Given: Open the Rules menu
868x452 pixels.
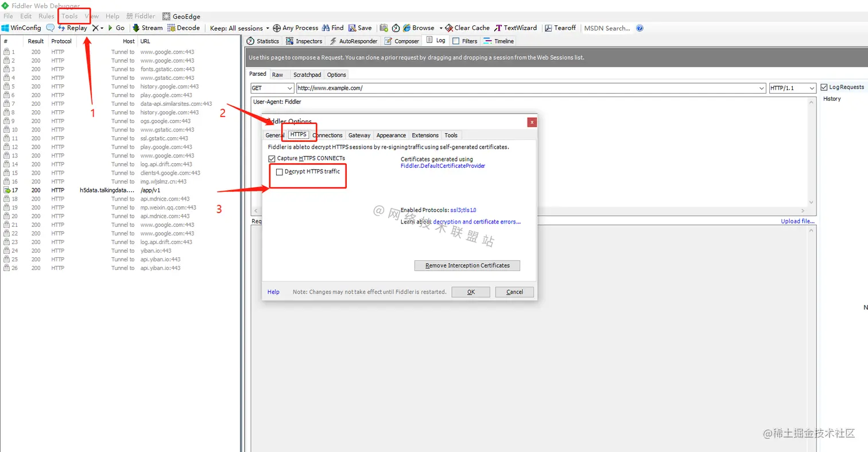Looking at the screenshot, I should (x=46, y=17).
